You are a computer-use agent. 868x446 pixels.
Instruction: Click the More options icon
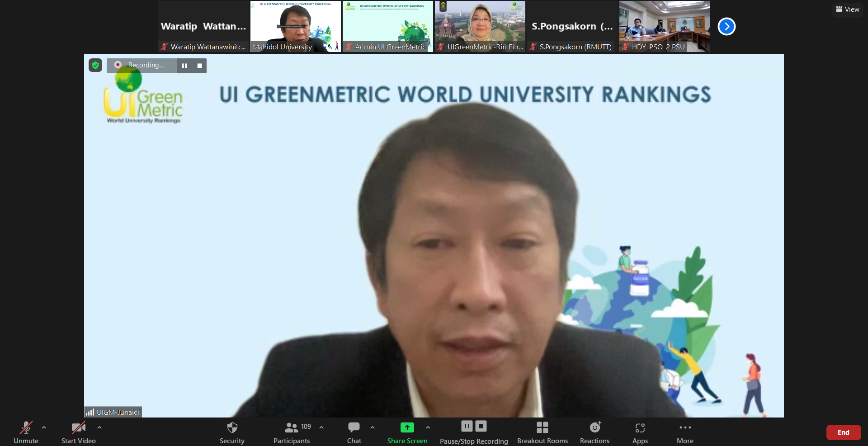click(685, 427)
